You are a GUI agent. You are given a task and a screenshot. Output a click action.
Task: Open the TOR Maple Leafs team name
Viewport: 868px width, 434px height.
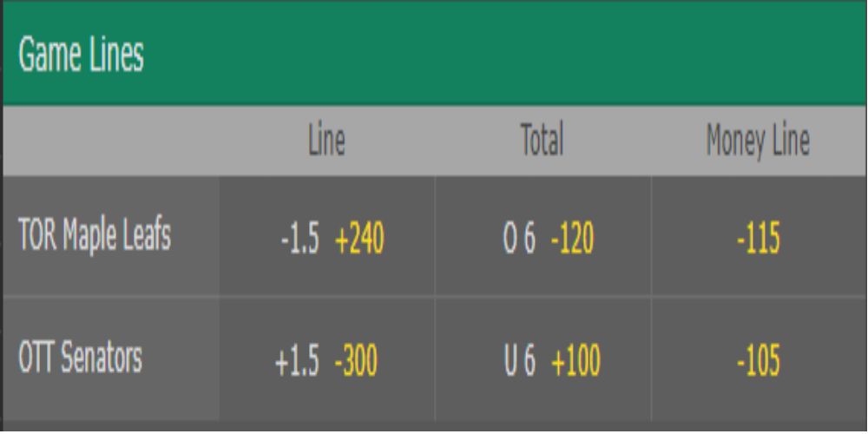[95, 235]
